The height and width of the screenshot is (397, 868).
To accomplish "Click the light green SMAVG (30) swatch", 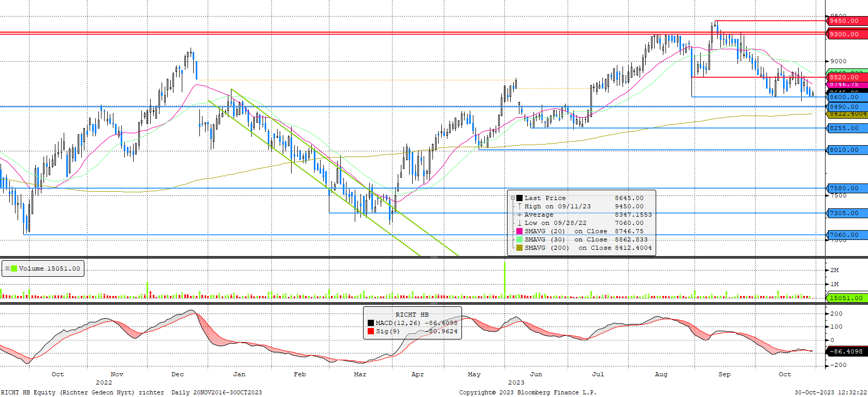I will pos(519,239).
